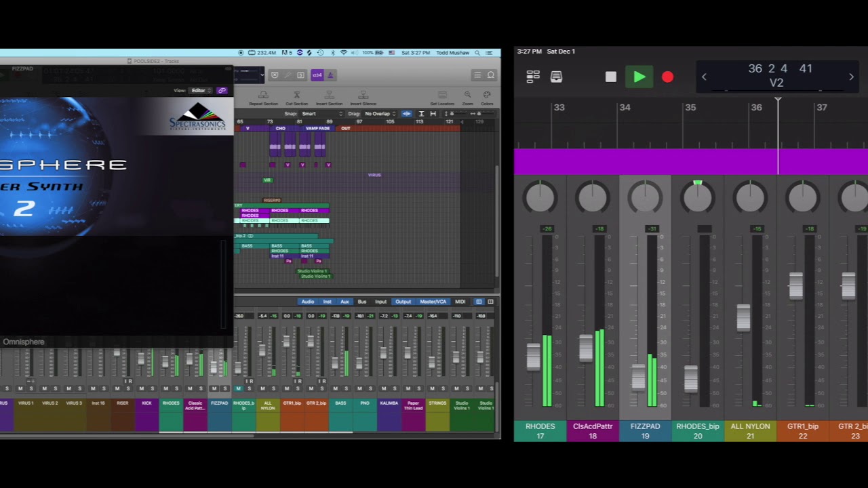The image size is (868, 488).
Task: Switch mixer to wide channel strips icon
Action: 490,302
